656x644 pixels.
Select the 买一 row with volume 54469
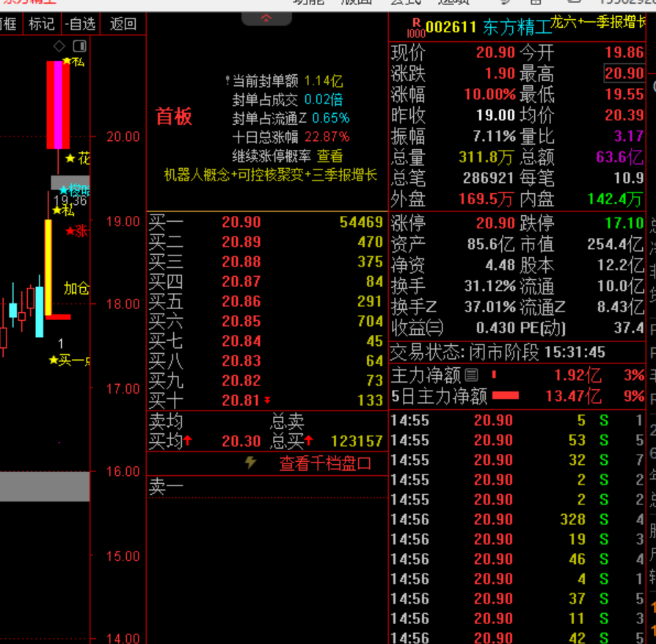(x=266, y=222)
